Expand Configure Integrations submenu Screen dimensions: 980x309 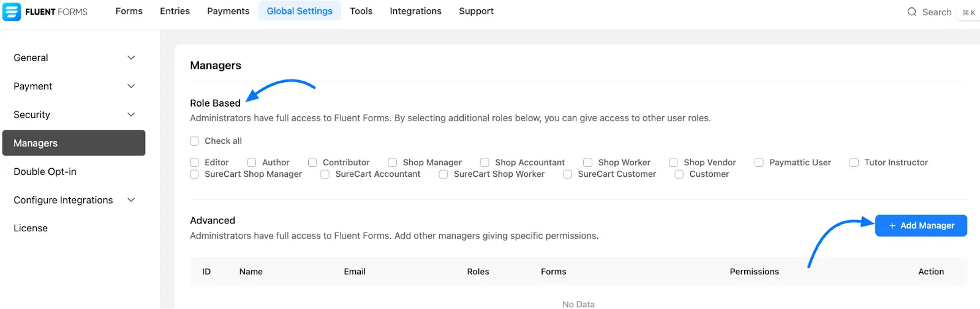130,200
